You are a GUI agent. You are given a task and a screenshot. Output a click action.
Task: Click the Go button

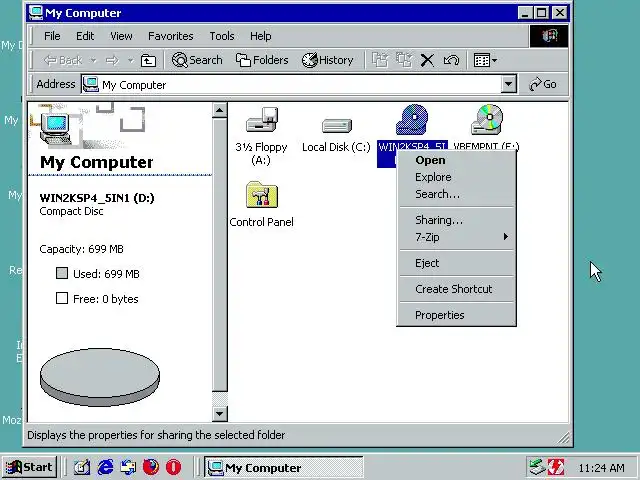[543, 84]
